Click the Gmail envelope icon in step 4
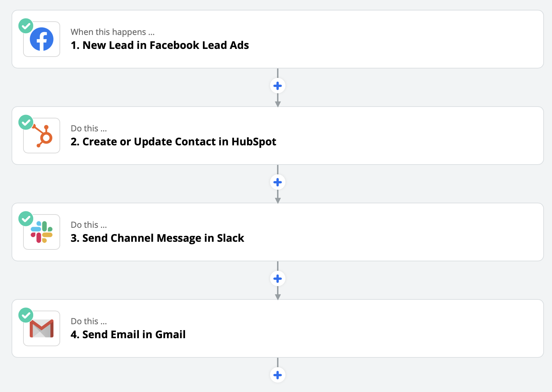Viewport: 552px width, 392px height. coord(42,329)
